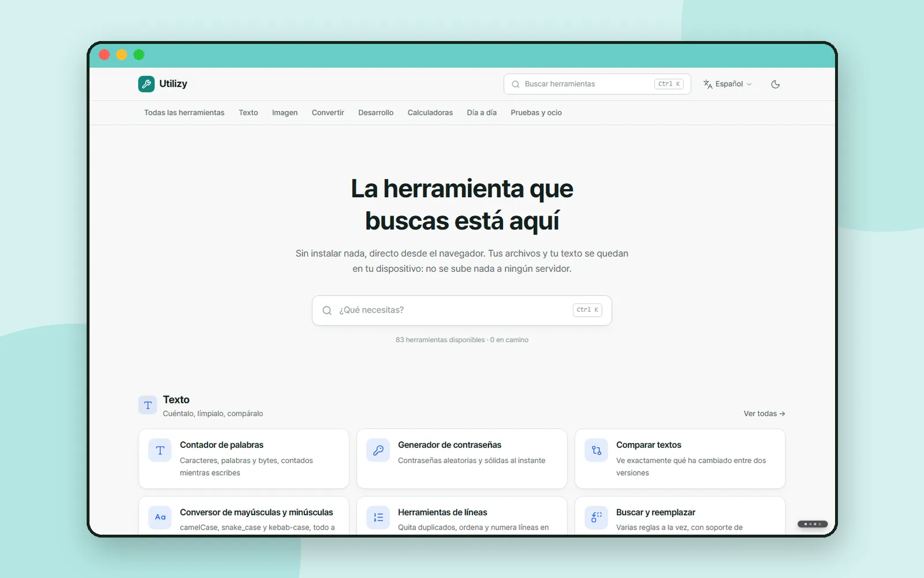Switch to the Imagen category tab
924x578 pixels.
pyautogui.click(x=285, y=113)
